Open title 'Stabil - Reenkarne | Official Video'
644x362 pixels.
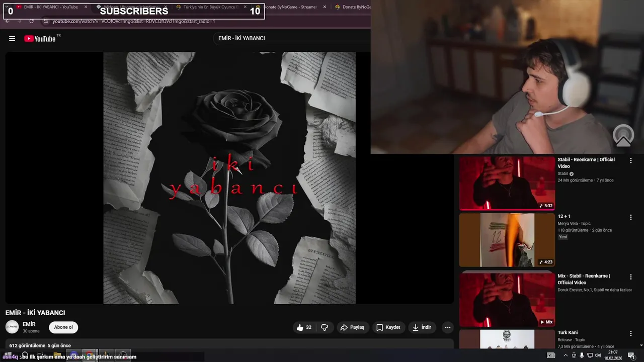click(x=586, y=163)
